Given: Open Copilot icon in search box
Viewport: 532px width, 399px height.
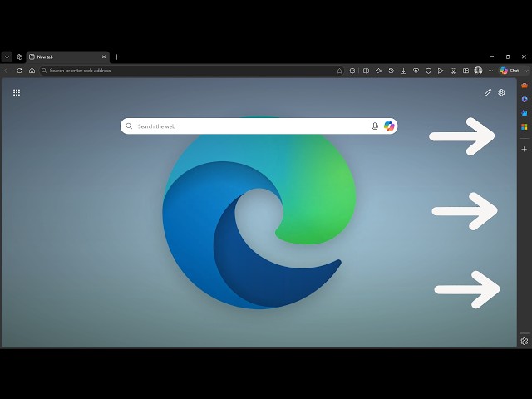Looking at the screenshot, I should (389, 126).
